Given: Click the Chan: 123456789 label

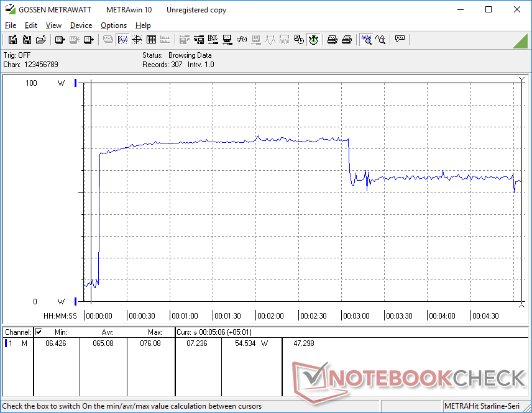Looking at the screenshot, I should tap(31, 65).
